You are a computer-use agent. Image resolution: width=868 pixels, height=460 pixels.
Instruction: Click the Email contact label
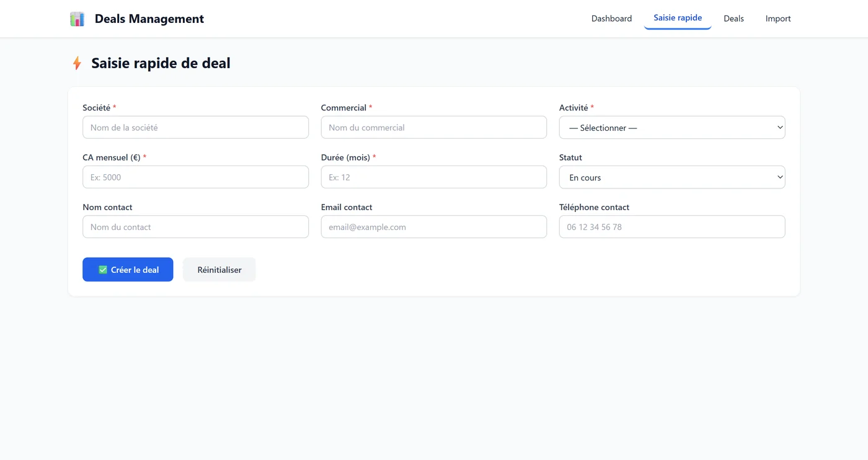click(347, 207)
